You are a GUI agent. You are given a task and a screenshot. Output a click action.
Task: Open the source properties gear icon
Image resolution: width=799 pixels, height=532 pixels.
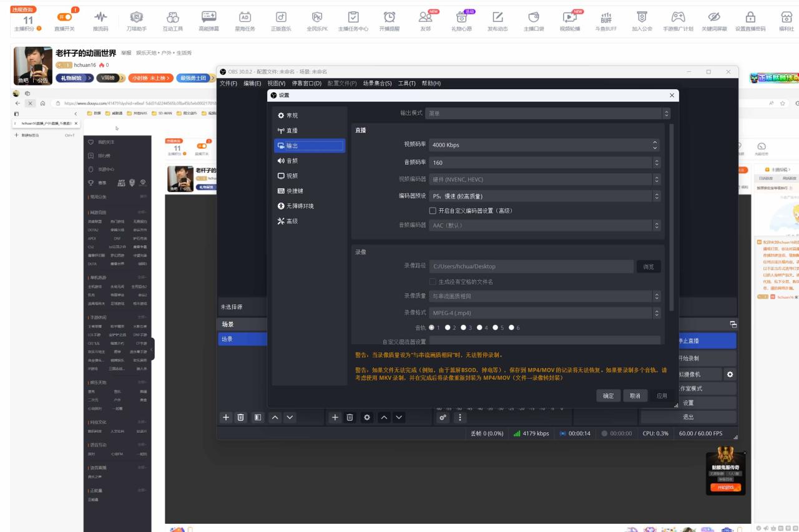(x=367, y=417)
